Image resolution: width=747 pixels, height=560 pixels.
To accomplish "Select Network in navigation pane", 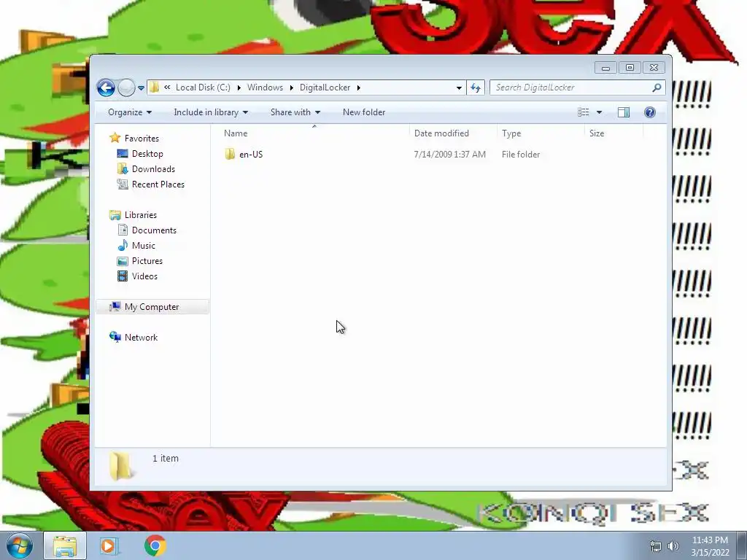I will [x=141, y=337].
